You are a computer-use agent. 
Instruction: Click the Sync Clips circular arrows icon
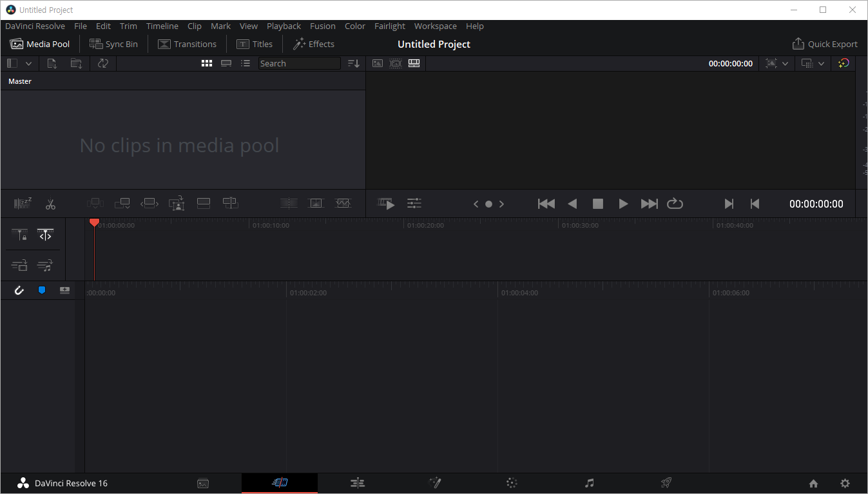tap(103, 63)
